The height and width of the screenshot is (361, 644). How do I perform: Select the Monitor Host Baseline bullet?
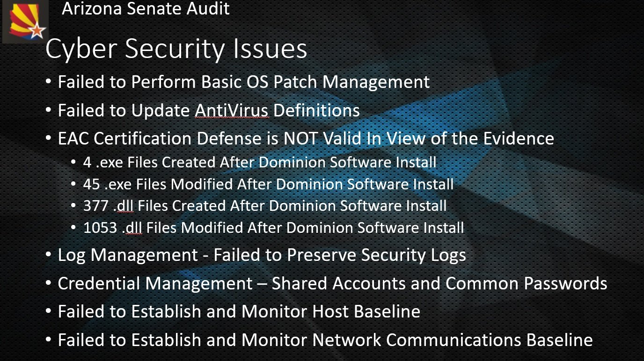pyautogui.click(x=239, y=311)
